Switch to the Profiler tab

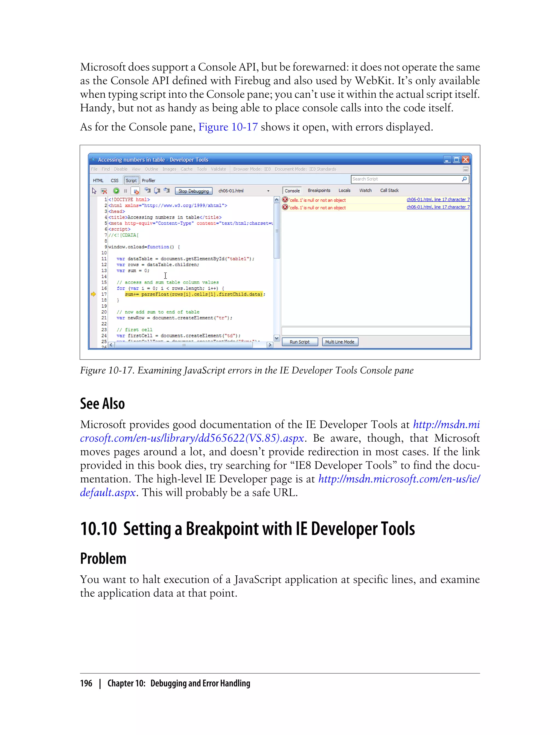(x=149, y=180)
